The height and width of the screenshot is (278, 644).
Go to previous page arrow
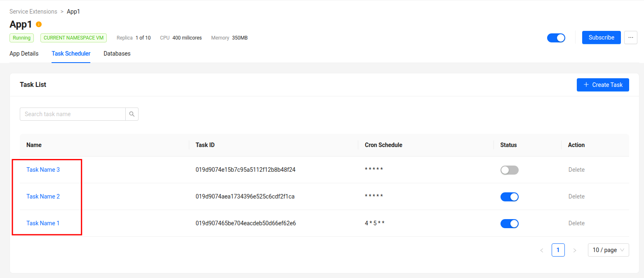coord(542,250)
